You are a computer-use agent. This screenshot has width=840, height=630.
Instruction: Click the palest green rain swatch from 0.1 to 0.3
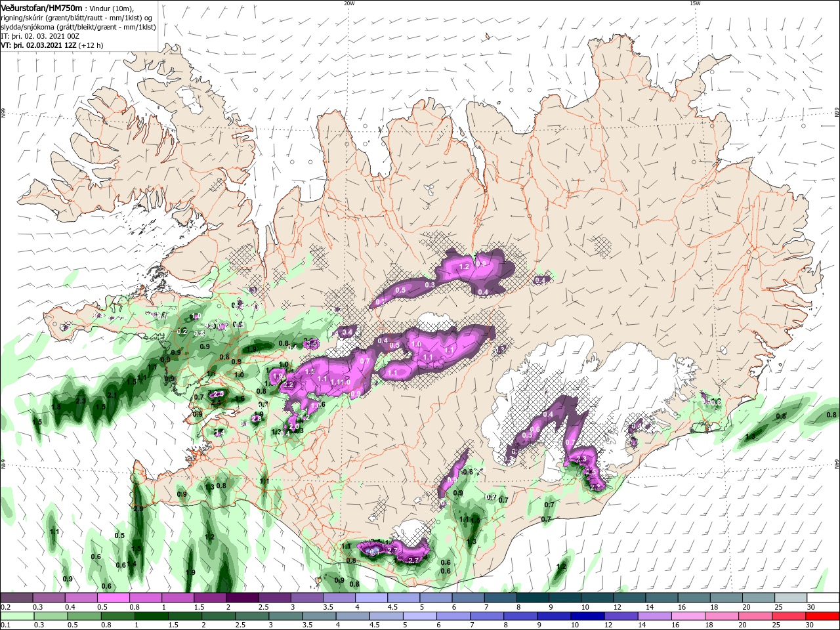coord(17,616)
